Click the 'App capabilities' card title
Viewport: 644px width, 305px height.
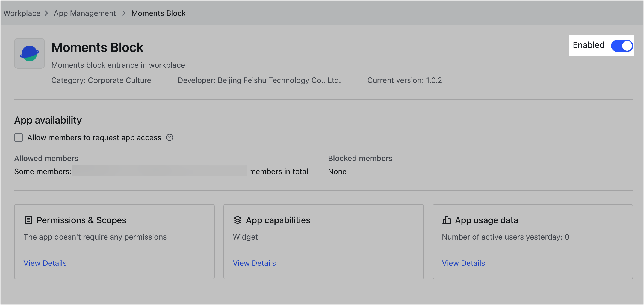pos(278,220)
